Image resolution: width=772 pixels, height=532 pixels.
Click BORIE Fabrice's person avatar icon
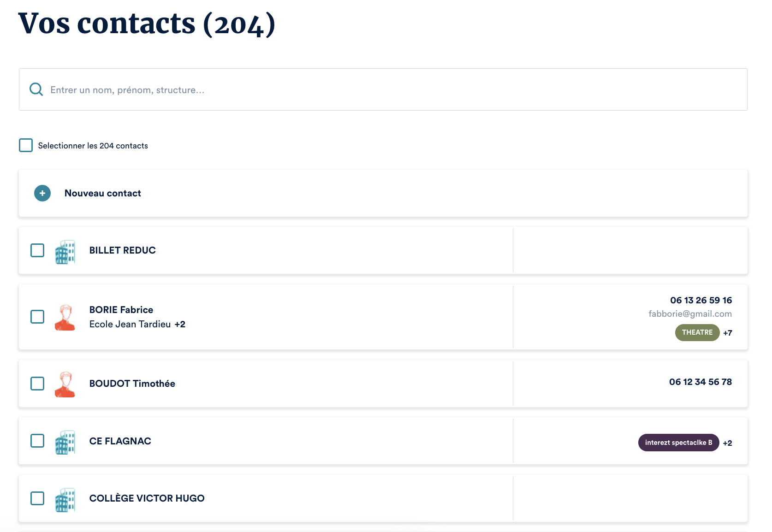tap(65, 318)
